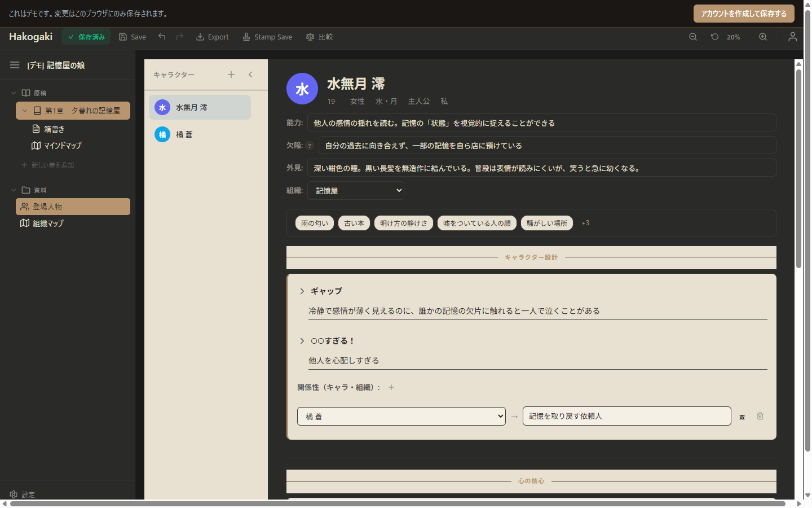Click the 明け方の静けさ tag
The width and height of the screenshot is (812, 508).
404,223
